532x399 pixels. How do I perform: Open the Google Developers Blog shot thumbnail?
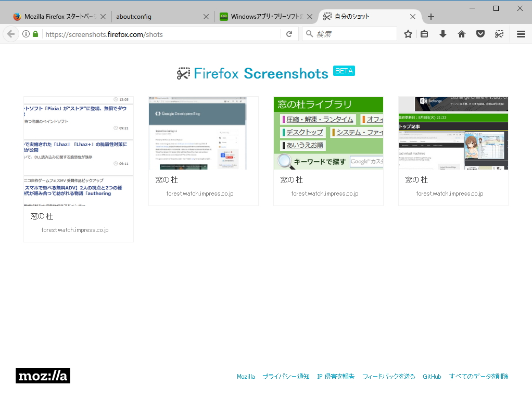point(203,133)
